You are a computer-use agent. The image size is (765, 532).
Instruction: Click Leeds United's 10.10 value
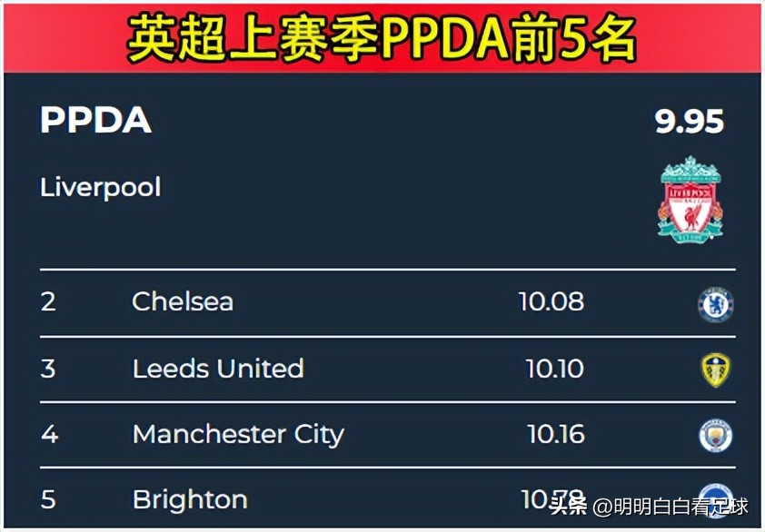tap(555, 369)
